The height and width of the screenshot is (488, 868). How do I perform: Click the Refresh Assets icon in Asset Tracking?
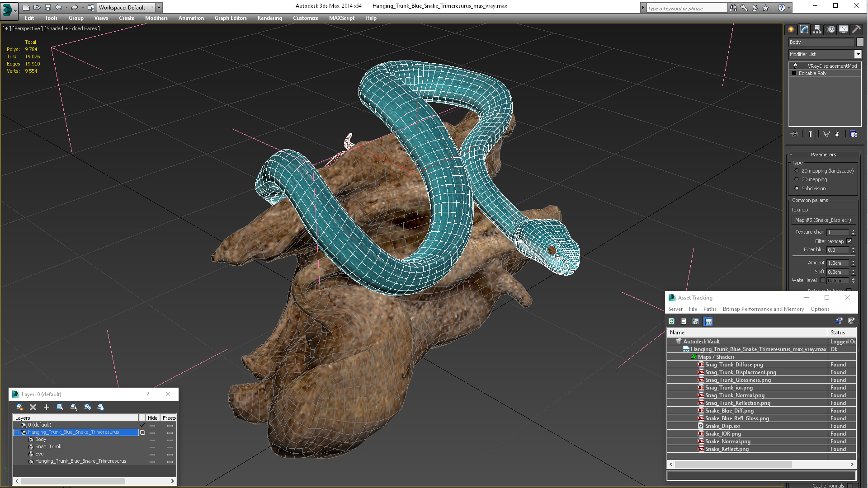[671, 322]
